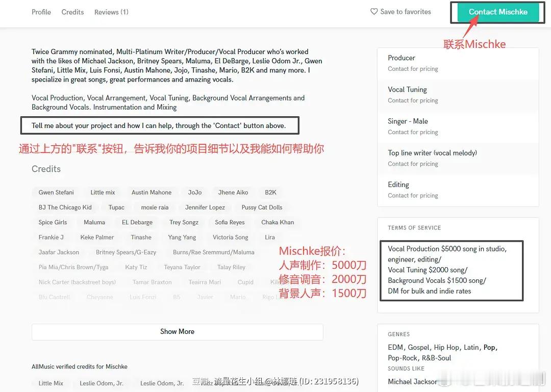
Task: Click the Pussy Cat Dolls credit tag
Action: tap(262, 207)
